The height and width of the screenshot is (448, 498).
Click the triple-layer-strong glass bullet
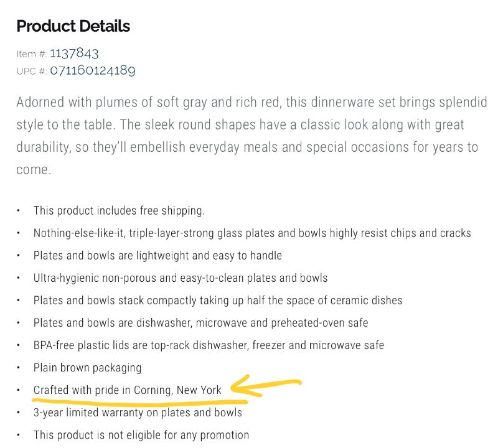(x=252, y=233)
